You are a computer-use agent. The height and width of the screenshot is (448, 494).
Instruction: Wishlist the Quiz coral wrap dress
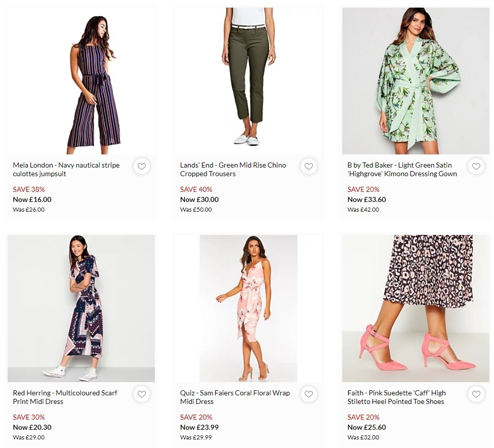pos(309,394)
